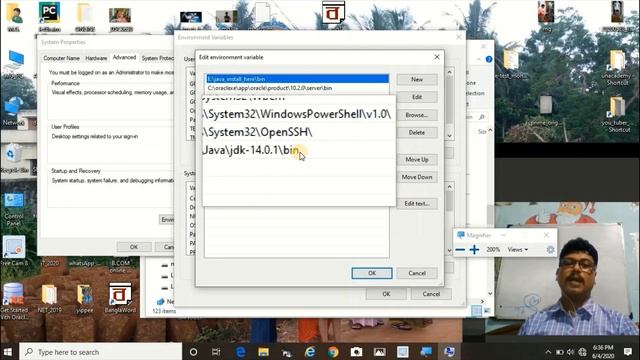Launch Internet Explorer from taskbar
This screenshot has width=640, height=360.
[x=310, y=352]
